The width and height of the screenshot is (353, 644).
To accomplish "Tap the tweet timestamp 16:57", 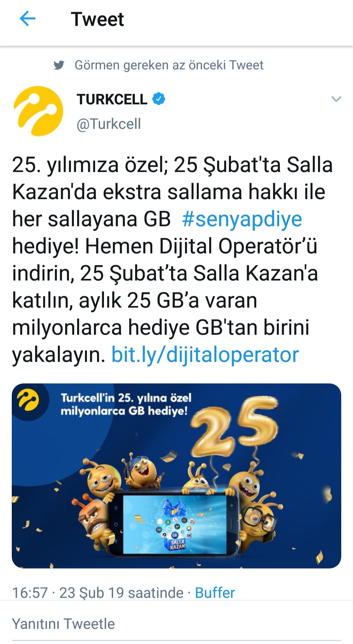I will point(30,593).
